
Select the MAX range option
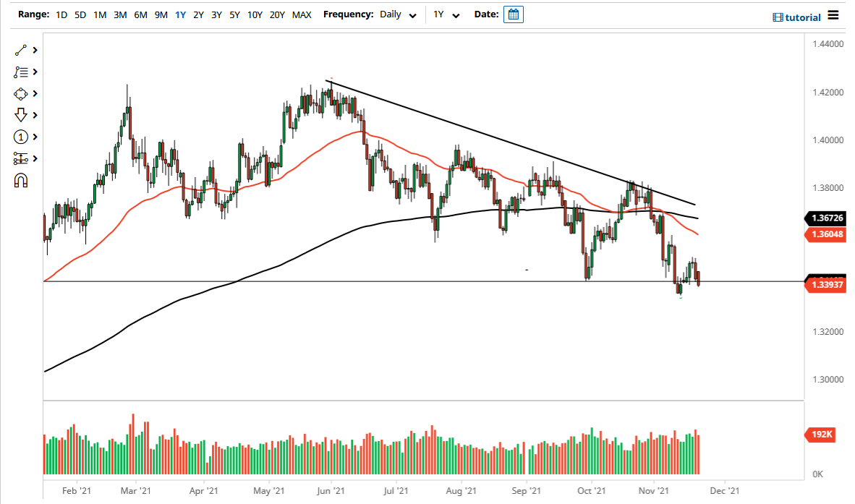pos(302,14)
